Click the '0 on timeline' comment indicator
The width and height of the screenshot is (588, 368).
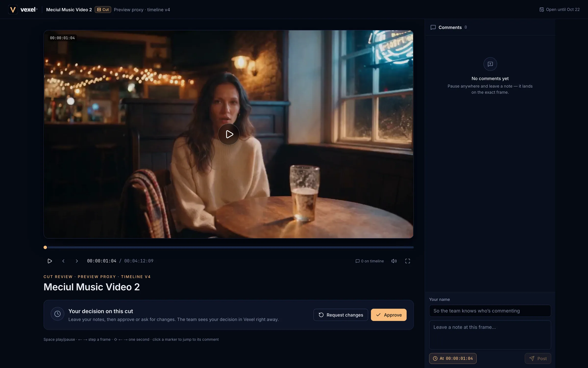tap(370, 261)
